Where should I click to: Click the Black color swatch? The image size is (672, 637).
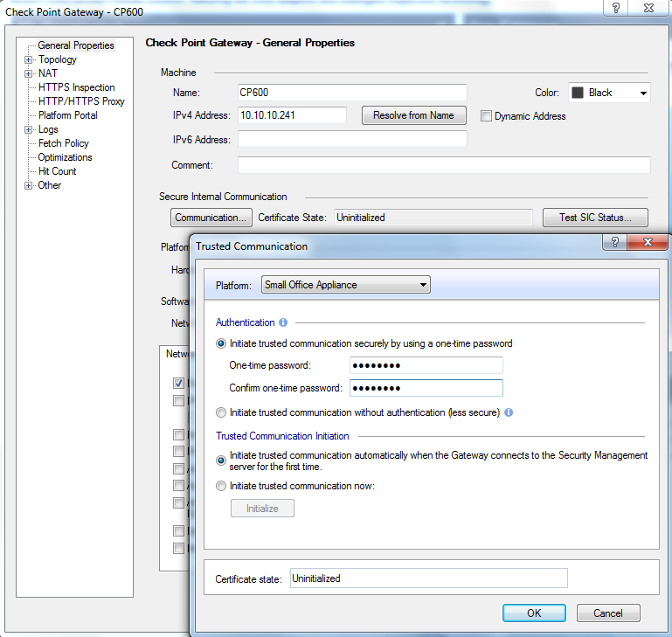578,93
